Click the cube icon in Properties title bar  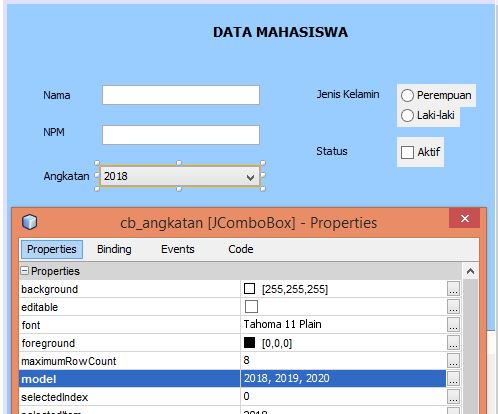coord(30,222)
